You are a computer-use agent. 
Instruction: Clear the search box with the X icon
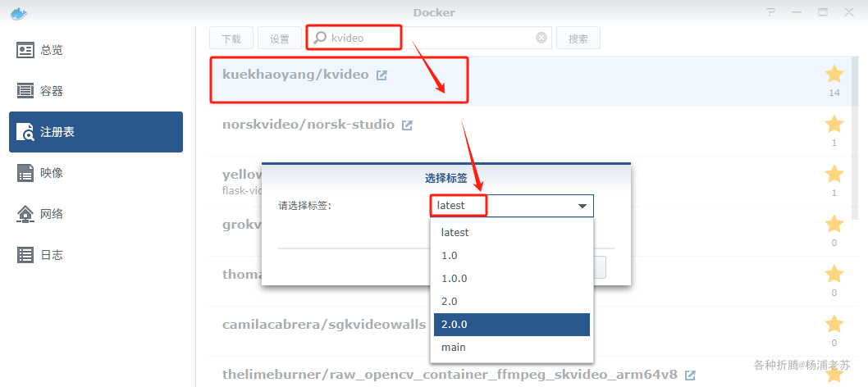541,38
